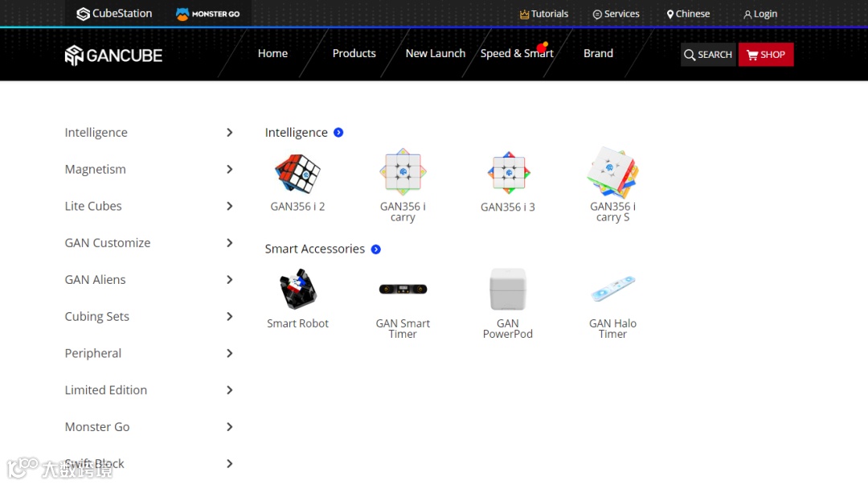Click the GAN PowerPod product label
The width and height of the screenshot is (868, 485).
[x=508, y=329]
